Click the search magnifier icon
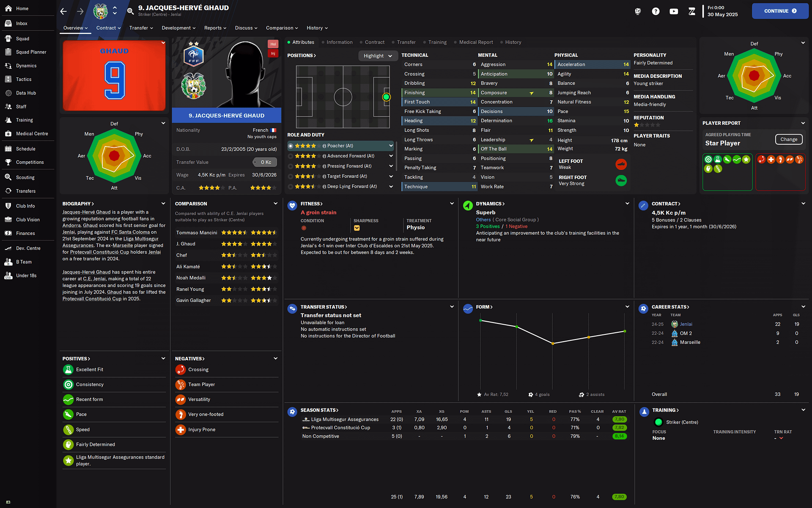The image size is (812, 508). [131, 11]
